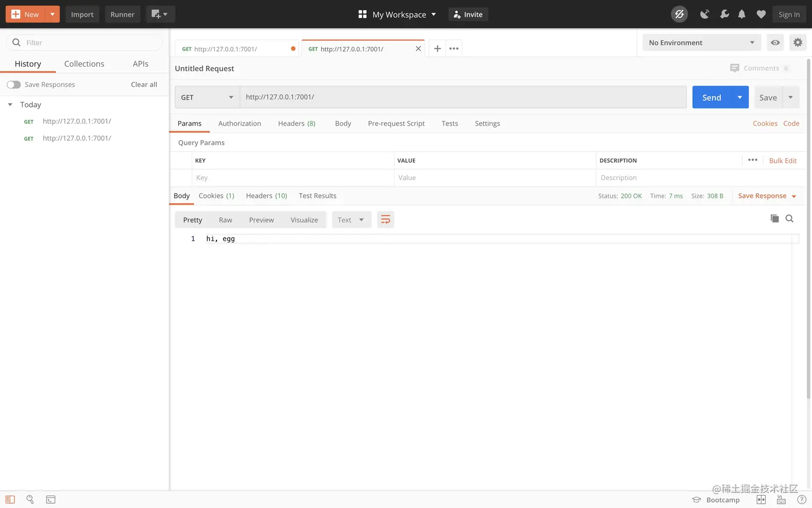Click the New button
The width and height of the screenshot is (812, 508).
coord(25,15)
